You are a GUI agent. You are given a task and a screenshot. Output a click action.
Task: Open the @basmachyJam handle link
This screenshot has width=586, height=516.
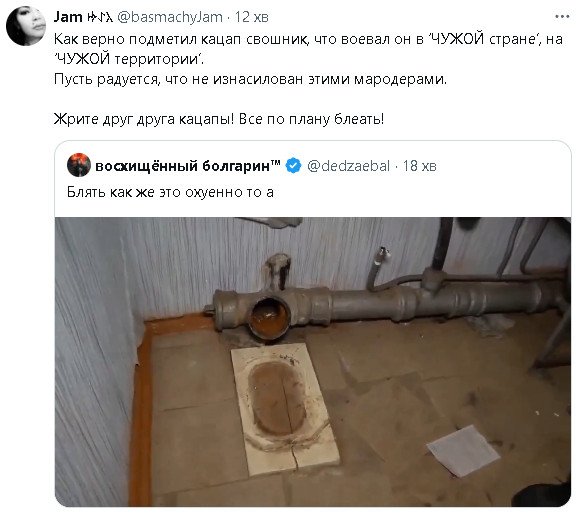(170, 17)
